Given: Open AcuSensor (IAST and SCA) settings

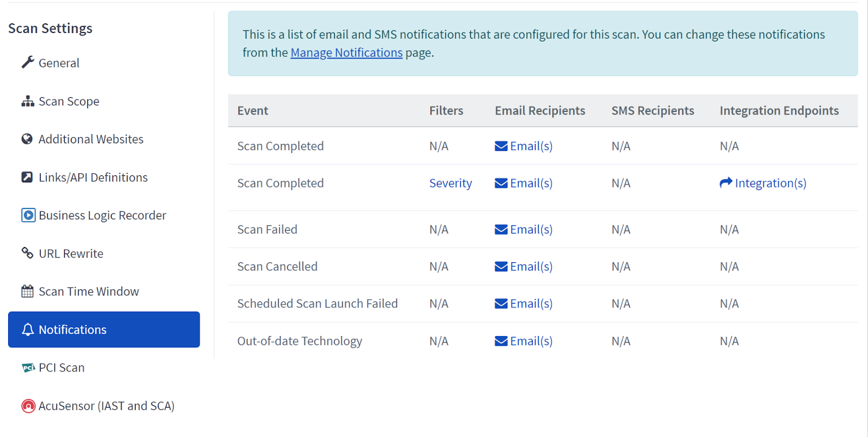Looking at the screenshot, I should [106, 406].
